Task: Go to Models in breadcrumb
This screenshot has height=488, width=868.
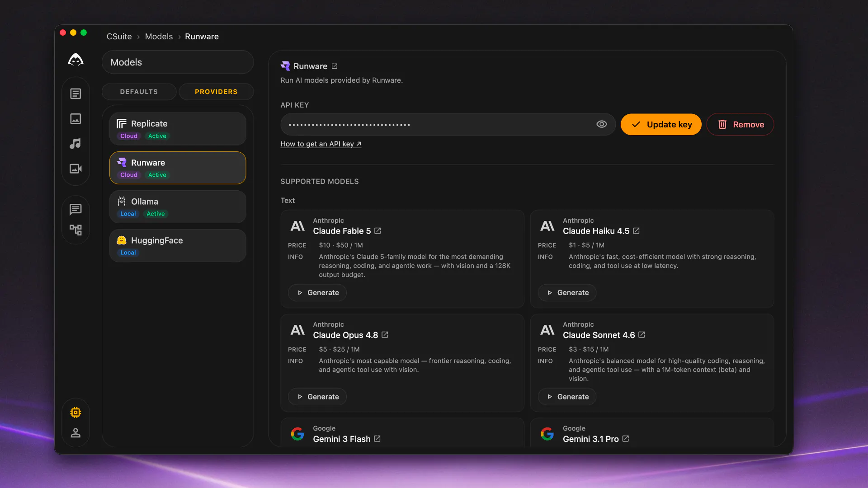Action: [x=159, y=37]
